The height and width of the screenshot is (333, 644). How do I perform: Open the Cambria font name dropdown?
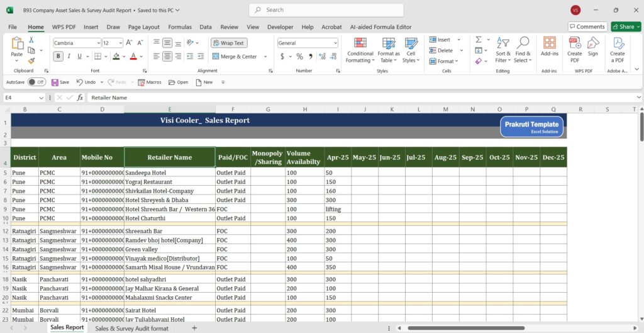[x=98, y=43]
